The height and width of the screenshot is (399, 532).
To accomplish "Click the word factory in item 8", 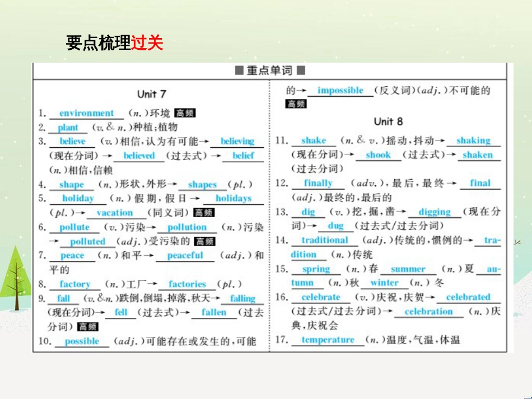I will 75,284.
